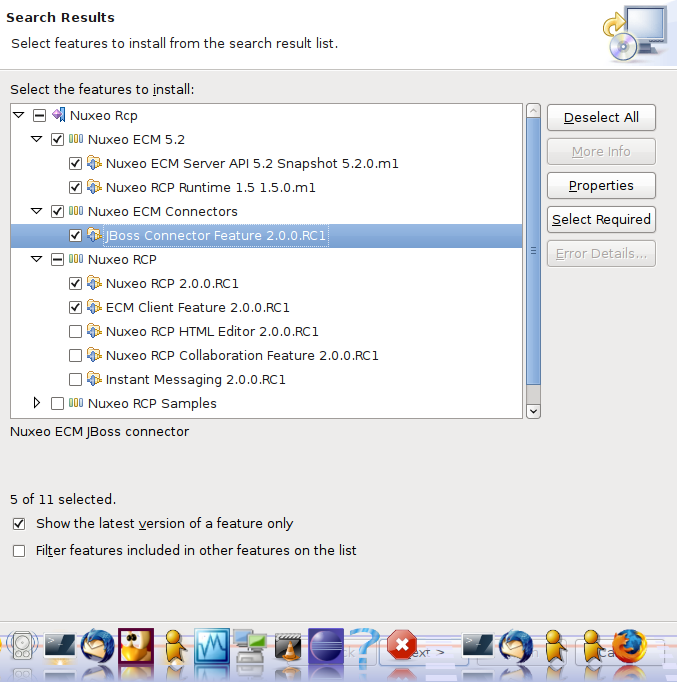Click the '5 of 11 selected.' status text
Image resolution: width=677 pixels, height=682 pixels.
point(63,499)
